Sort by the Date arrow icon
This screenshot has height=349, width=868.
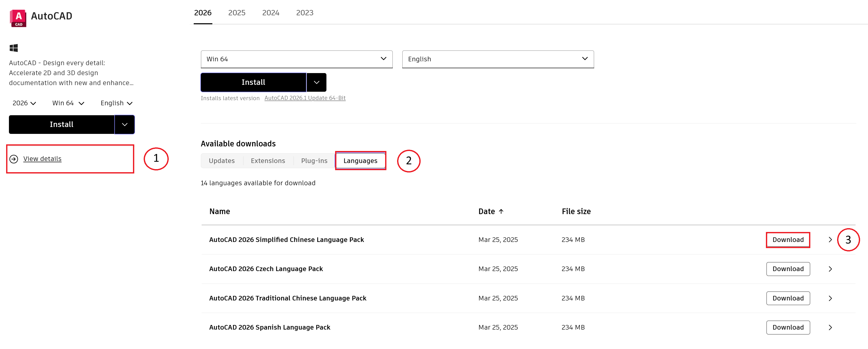point(501,212)
